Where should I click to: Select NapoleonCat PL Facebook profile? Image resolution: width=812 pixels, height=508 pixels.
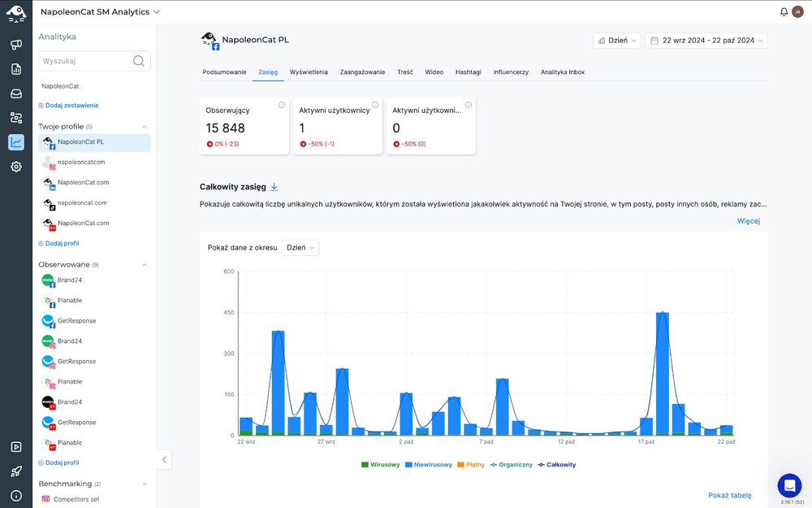click(94, 142)
